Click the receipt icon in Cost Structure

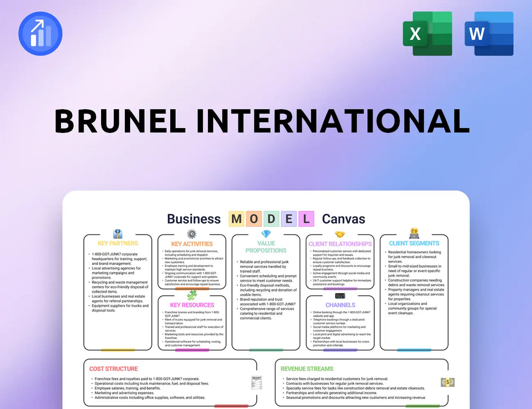(x=256, y=382)
